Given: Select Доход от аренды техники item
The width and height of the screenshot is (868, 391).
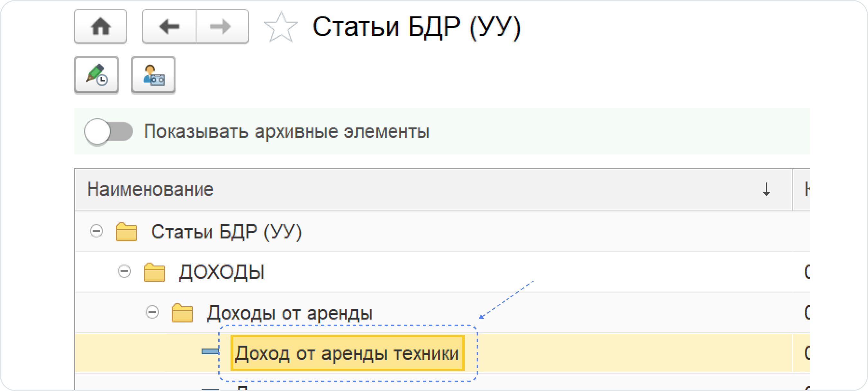Looking at the screenshot, I should pyautogui.click(x=347, y=353).
